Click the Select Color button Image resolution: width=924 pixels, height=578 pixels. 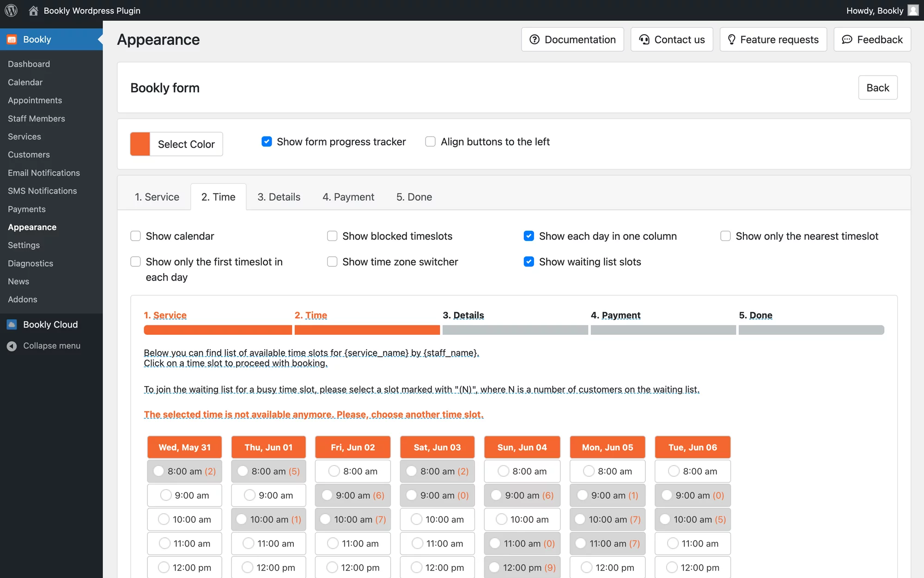pyautogui.click(x=186, y=144)
